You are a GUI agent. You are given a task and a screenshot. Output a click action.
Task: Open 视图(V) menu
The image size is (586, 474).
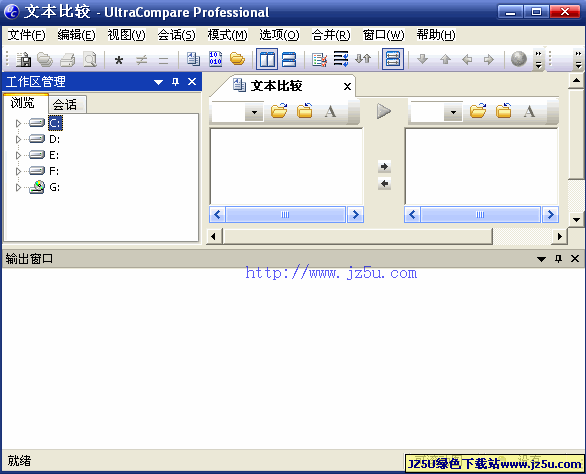point(126,35)
